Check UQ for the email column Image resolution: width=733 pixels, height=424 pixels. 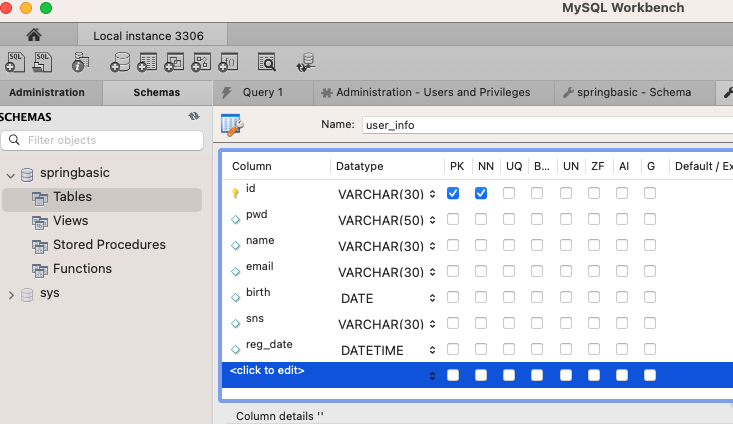[x=509, y=271]
